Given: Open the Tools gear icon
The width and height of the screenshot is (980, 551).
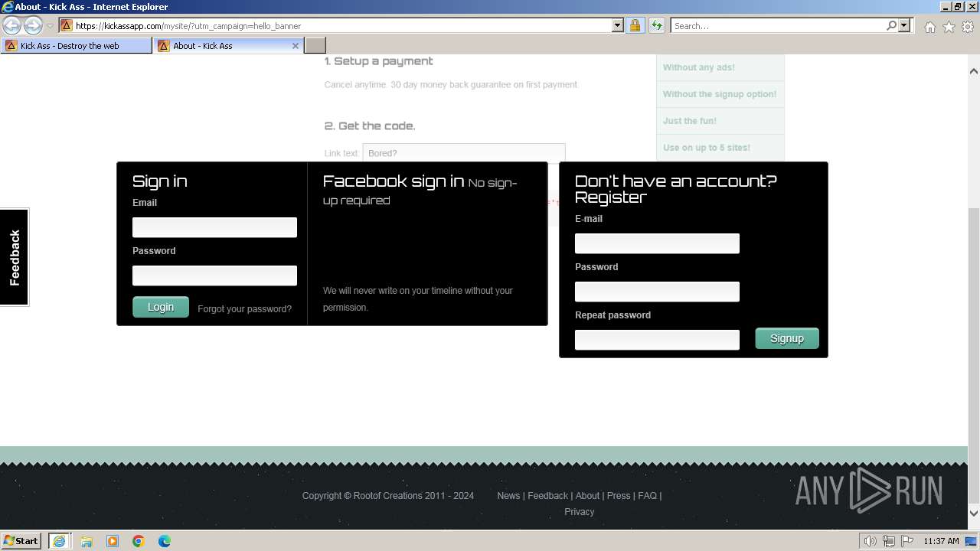Looking at the screenshot, I should (x=968, y=27).
